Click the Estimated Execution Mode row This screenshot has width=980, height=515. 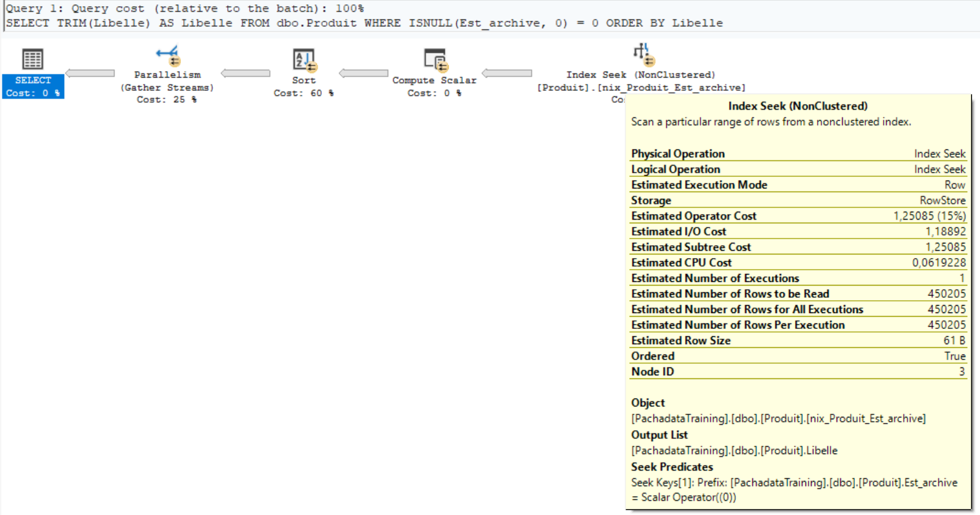[798, 185]
